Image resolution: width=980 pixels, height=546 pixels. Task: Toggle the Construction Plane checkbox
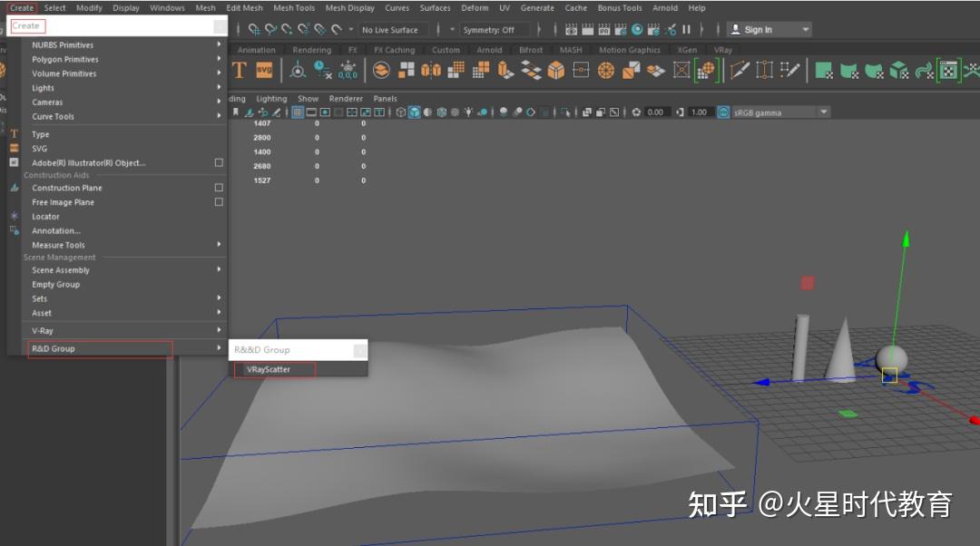(x=217, y=188)
